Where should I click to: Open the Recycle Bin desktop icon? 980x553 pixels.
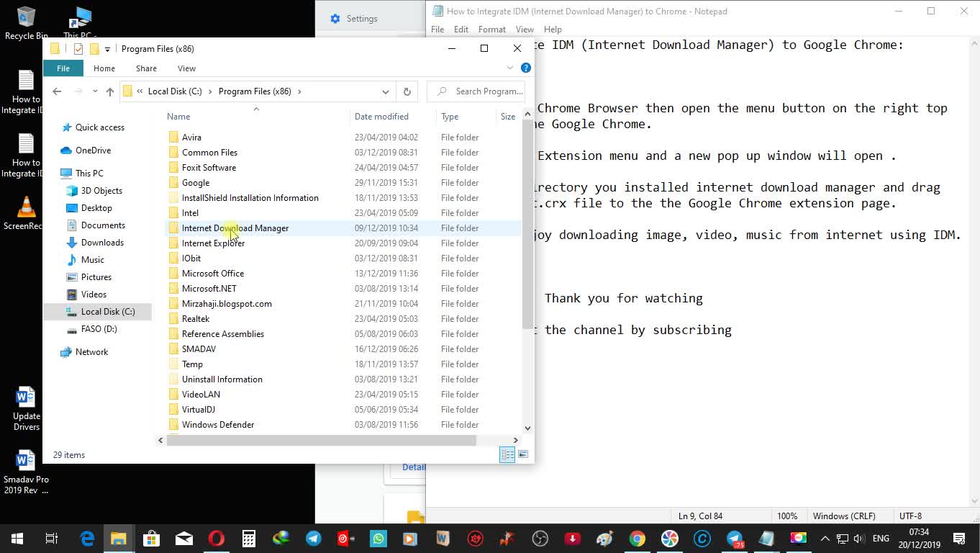click(26, 23)
